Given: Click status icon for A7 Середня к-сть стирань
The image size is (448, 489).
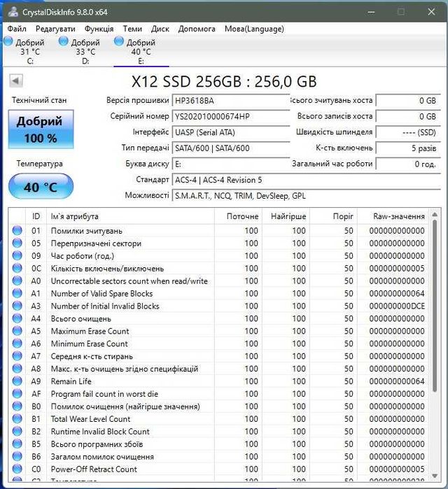Looking at the screenshot, I should (x=17, y=356).
